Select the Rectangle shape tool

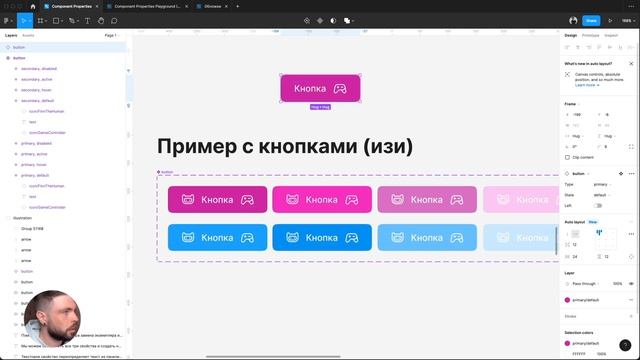click(57, 21)
